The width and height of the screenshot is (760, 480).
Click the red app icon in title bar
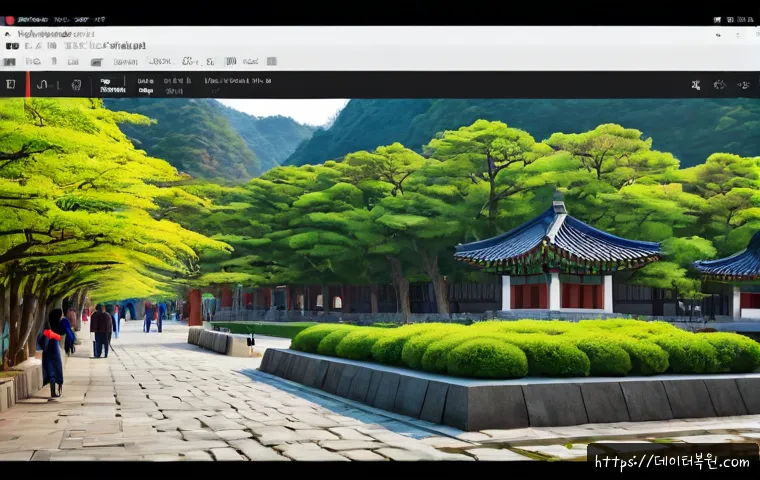9,20
